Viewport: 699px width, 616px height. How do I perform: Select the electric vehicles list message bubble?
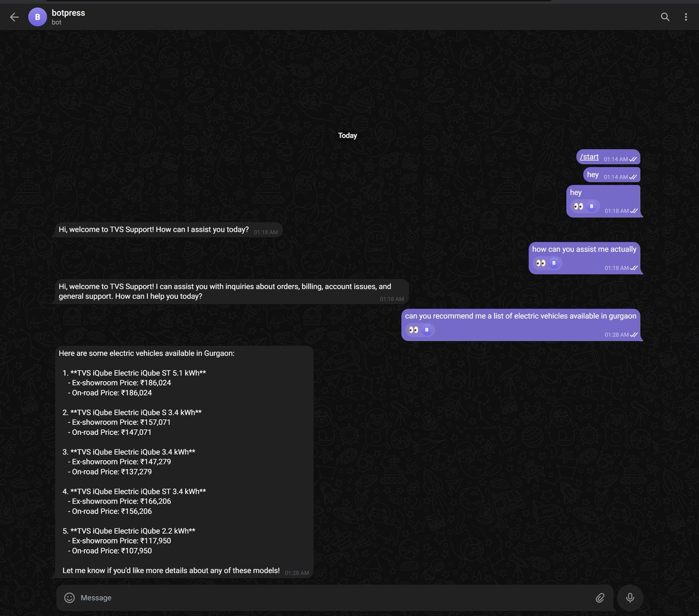[183, 460]
